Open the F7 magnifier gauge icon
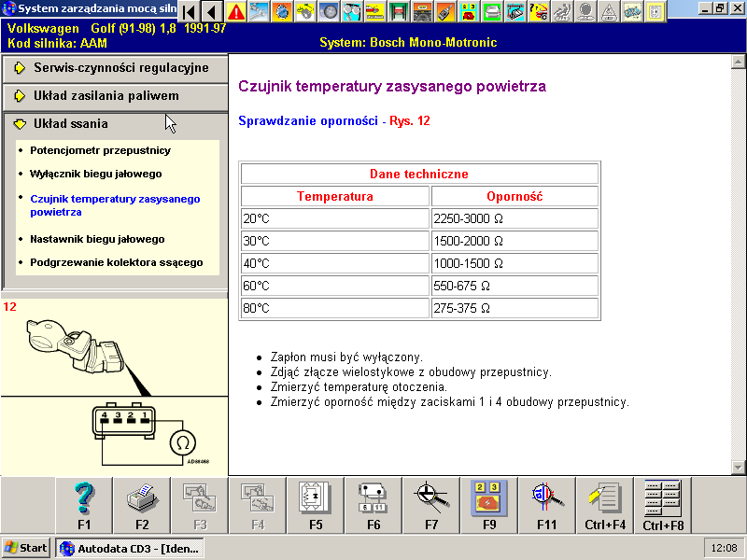This screenshot has height=560, width=747. click(x=431, y=505)
